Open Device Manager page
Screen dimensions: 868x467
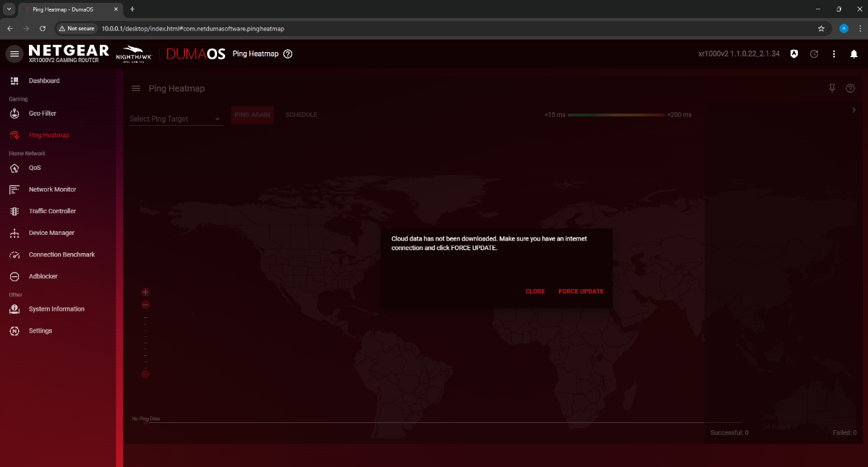[x=51, y=233]
